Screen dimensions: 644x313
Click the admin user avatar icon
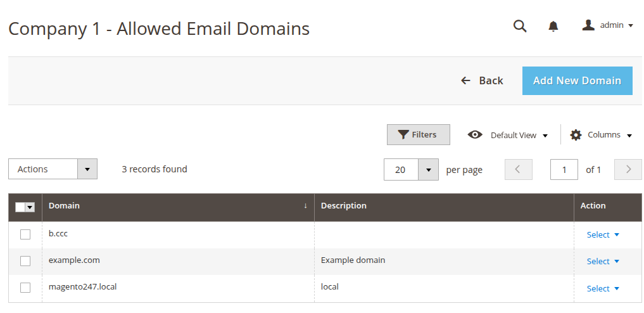[588, 25]
